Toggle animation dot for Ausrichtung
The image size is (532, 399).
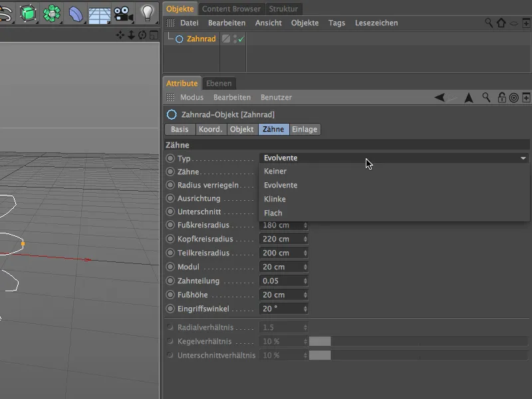click(170, 198)
